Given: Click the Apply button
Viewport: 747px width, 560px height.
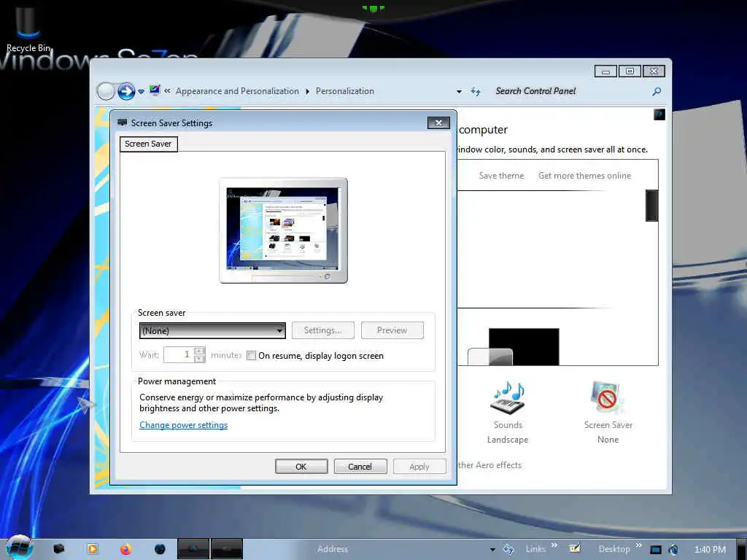Looking at the screenshot, I should 419,466.
